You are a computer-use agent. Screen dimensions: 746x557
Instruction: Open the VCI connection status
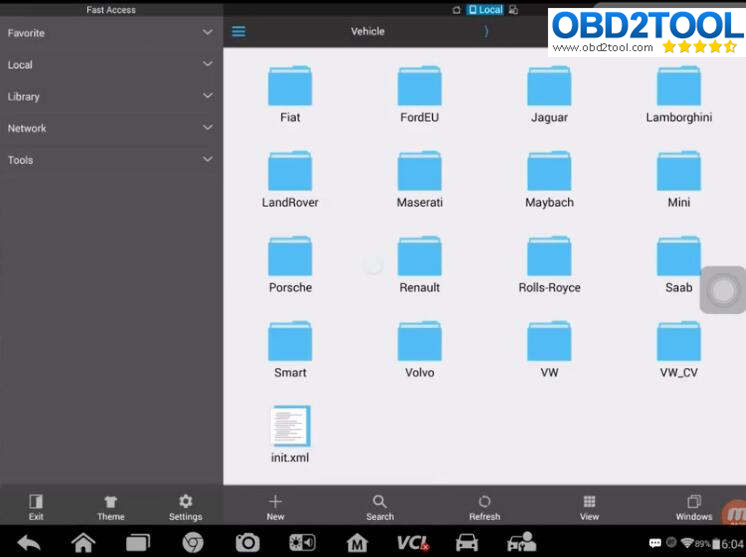click(412, 543)
